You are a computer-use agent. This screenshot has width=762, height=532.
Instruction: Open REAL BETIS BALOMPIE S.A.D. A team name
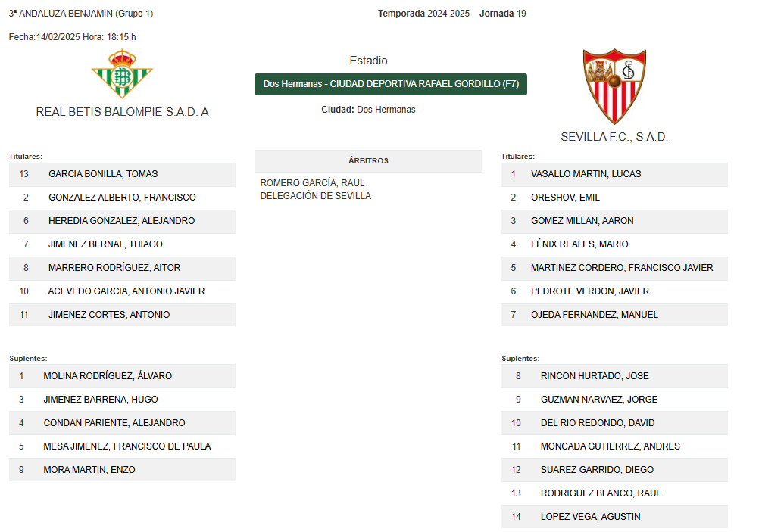[x=122, y=112]
